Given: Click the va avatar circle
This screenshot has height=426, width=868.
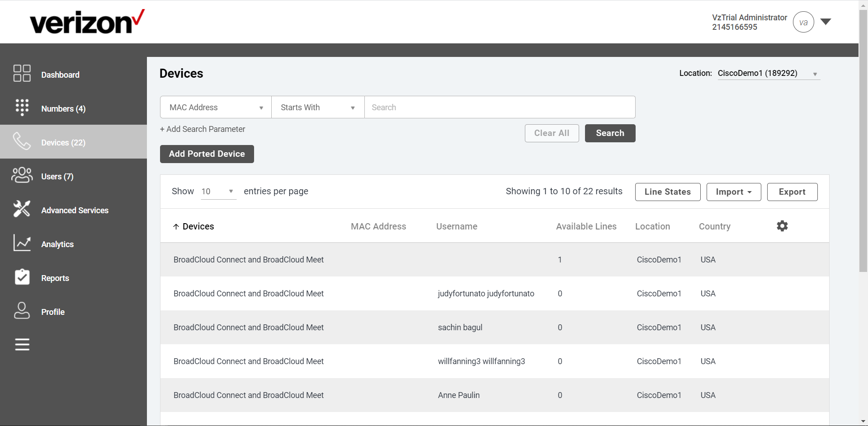Looking at the screenshot, I should click(803, 22).
